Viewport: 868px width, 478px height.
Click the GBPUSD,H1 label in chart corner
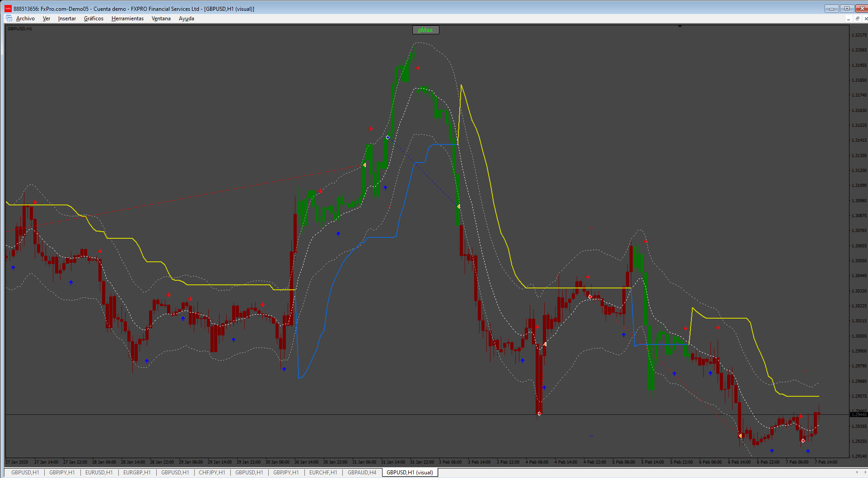[x=20, y=28]
